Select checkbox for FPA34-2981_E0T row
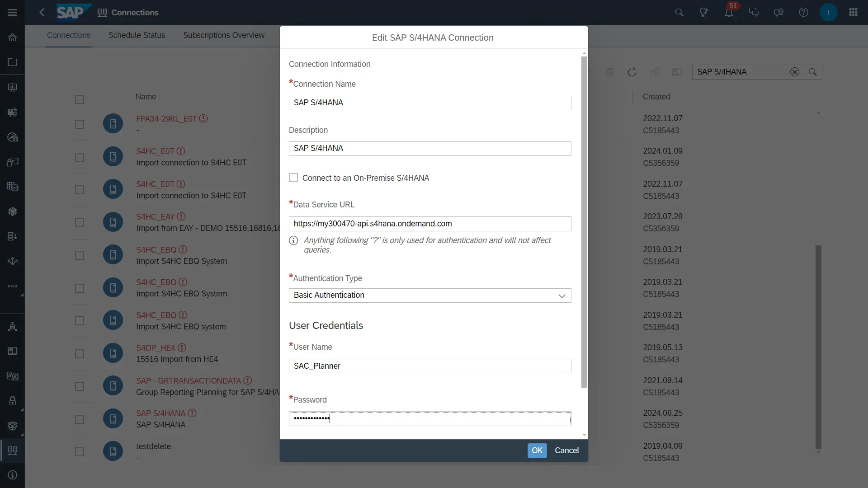868x488 pixels. click(80, 124)
